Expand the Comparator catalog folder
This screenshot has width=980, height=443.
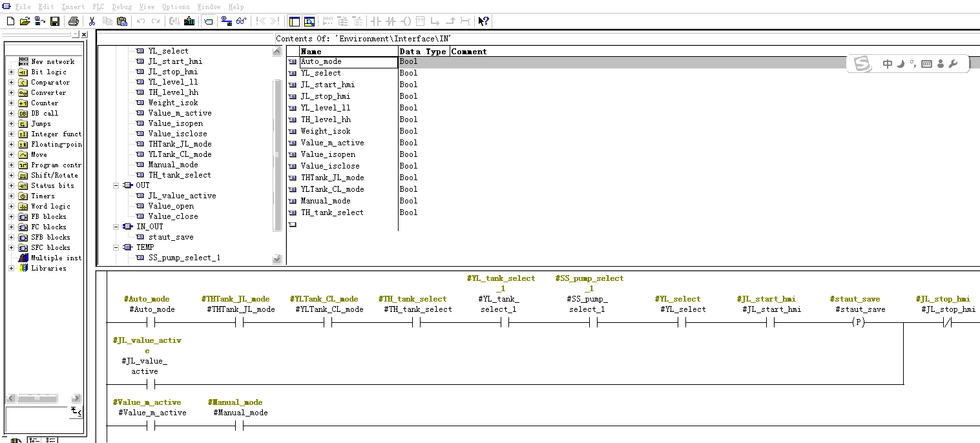pos(11,82)
